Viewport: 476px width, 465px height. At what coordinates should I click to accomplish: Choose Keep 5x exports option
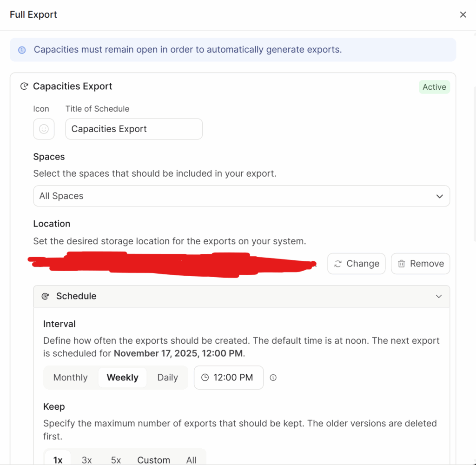116,459
